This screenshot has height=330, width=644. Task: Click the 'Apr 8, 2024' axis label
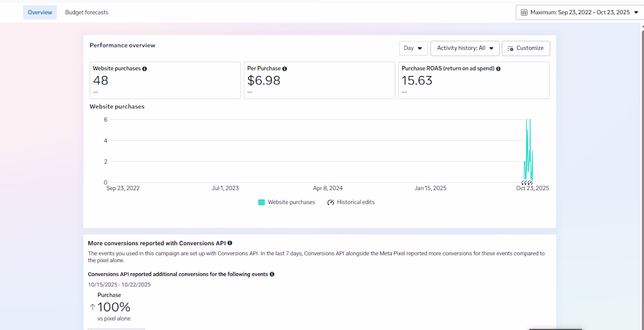[x=328, y=188]
